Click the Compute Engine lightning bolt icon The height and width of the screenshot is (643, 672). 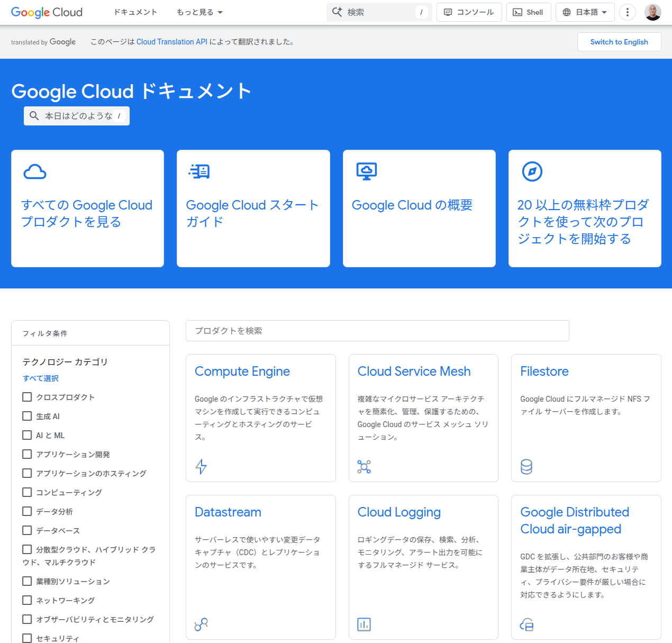pyautogui.click(x=201, y=467)
